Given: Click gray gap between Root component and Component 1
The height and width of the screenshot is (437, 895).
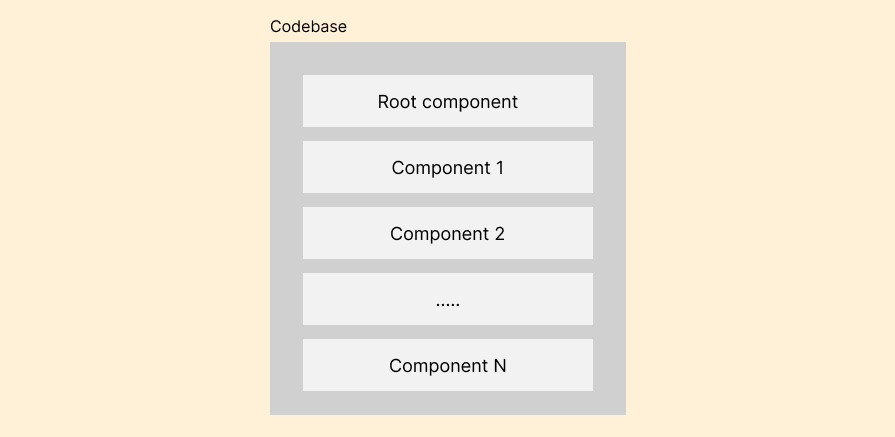Looking at the screenshot, I should click(x=448, y=134).
